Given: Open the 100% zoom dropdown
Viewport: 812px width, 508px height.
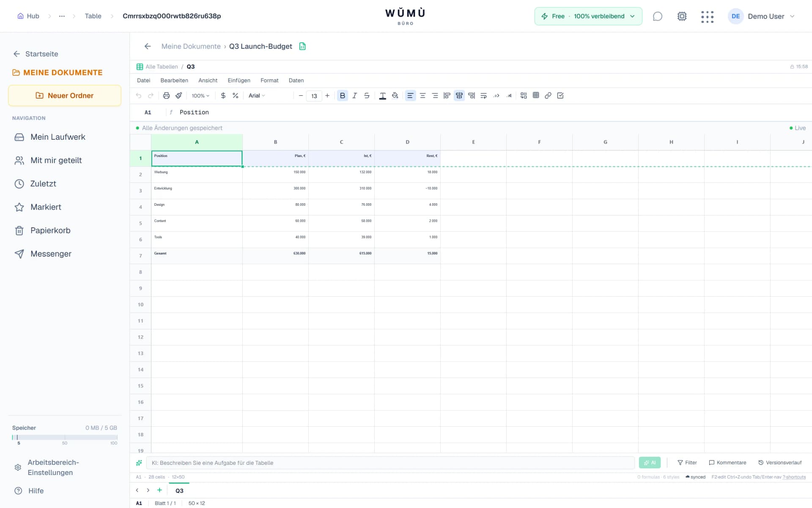Looking at the screenshot, I should point(200,96).
